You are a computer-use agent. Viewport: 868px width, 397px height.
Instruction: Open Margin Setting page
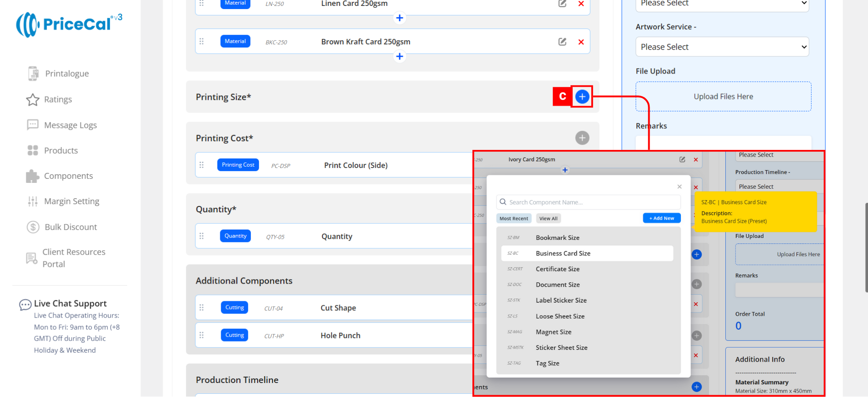(71, 201)
